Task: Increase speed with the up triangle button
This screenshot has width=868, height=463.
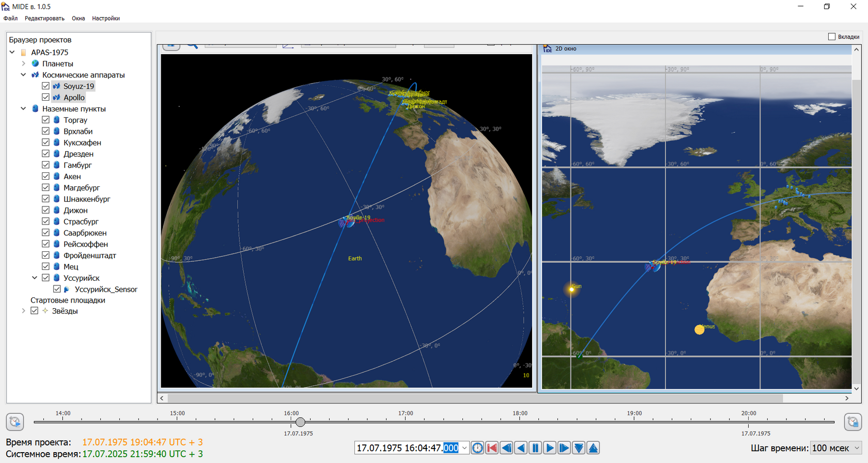Action: tap(593, 448)
